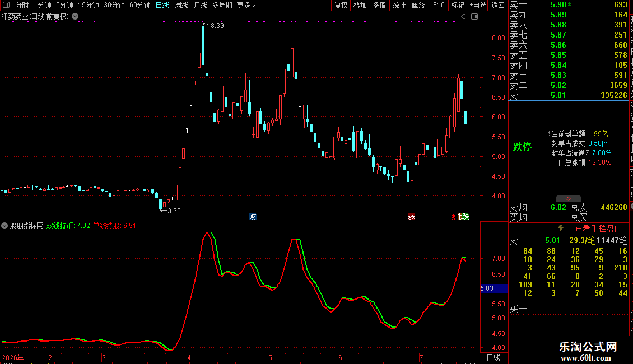Click the 画线 drawing tools button

click(x=418, y=5)
